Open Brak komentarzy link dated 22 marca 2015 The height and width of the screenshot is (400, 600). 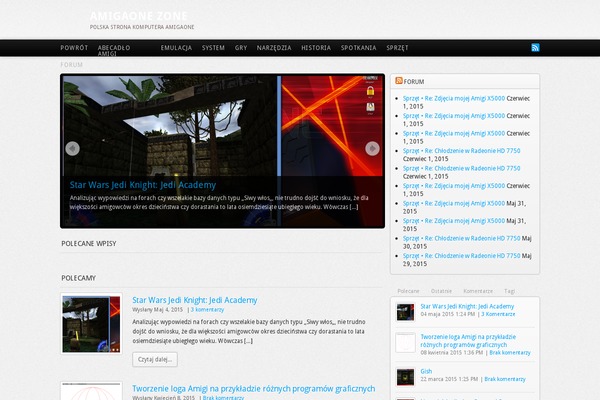[x=505, y=379]
